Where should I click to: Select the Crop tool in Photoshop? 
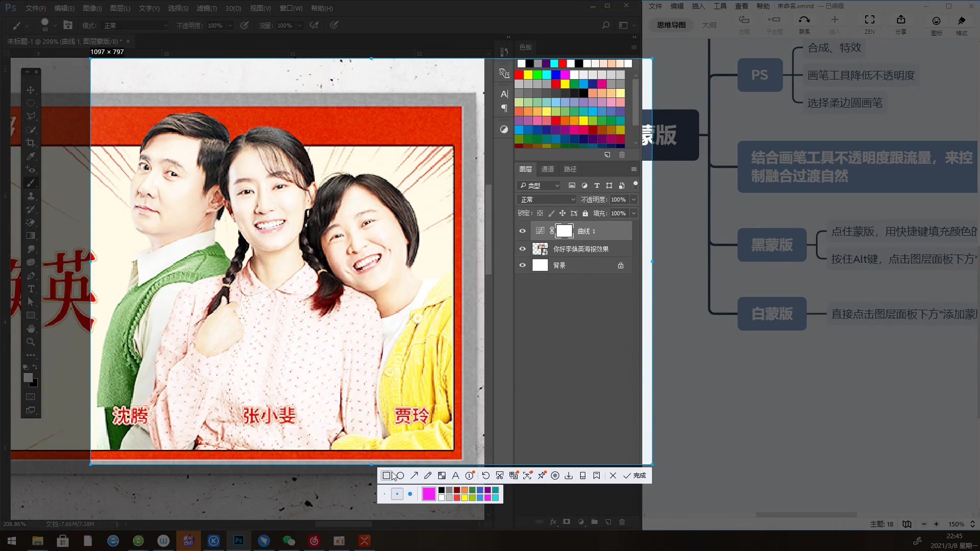(31, 143)
